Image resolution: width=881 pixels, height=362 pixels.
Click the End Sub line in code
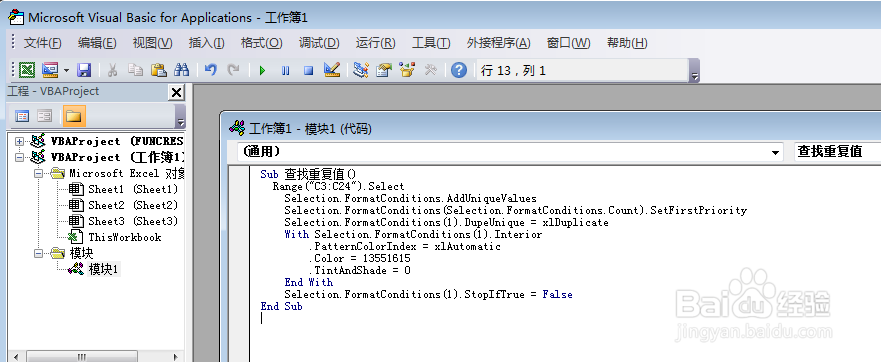(281, 306)
